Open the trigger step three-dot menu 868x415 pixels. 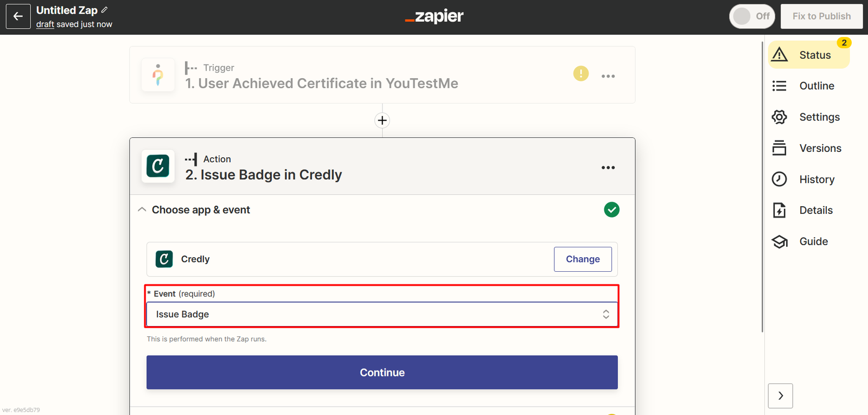click(x=608, y=76)
